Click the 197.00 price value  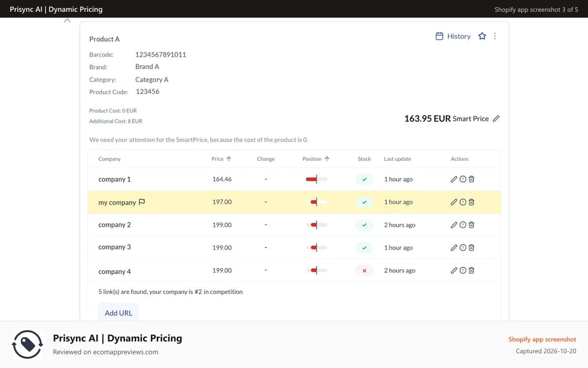222,202
